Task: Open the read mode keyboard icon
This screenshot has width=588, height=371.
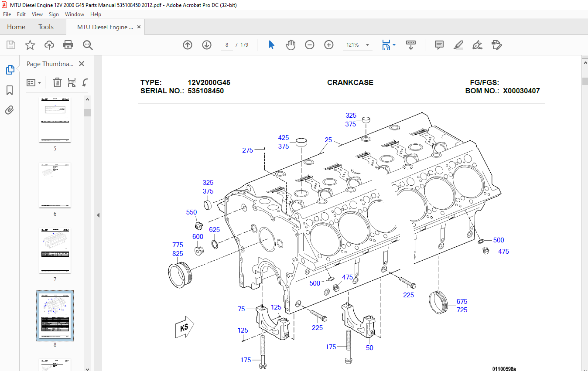Action: pos(410,44)
